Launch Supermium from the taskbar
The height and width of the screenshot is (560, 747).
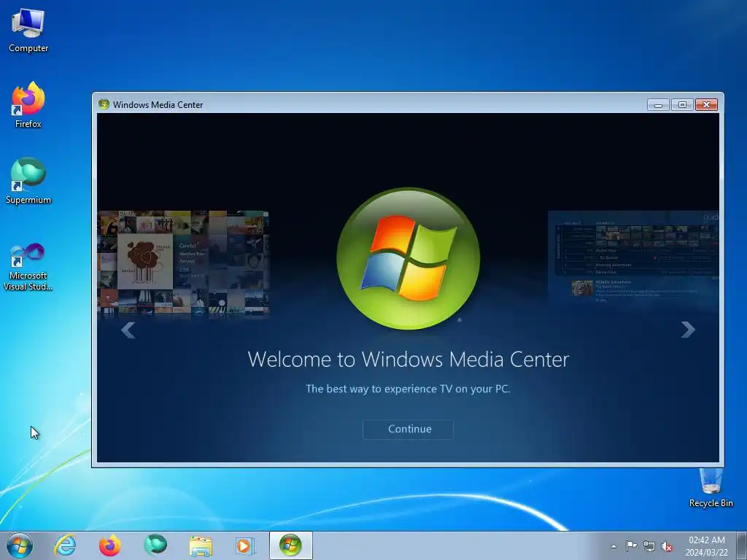[x=155, y=545]
